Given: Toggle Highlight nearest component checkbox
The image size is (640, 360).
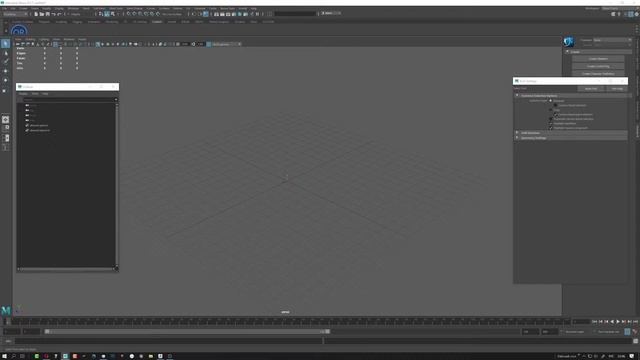Looking at the screenshot, I should point(550,128).
